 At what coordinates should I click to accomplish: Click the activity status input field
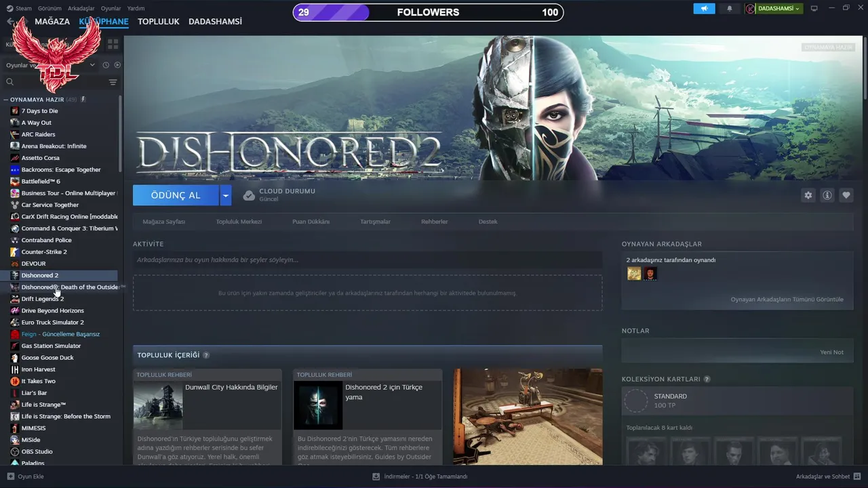368,260
